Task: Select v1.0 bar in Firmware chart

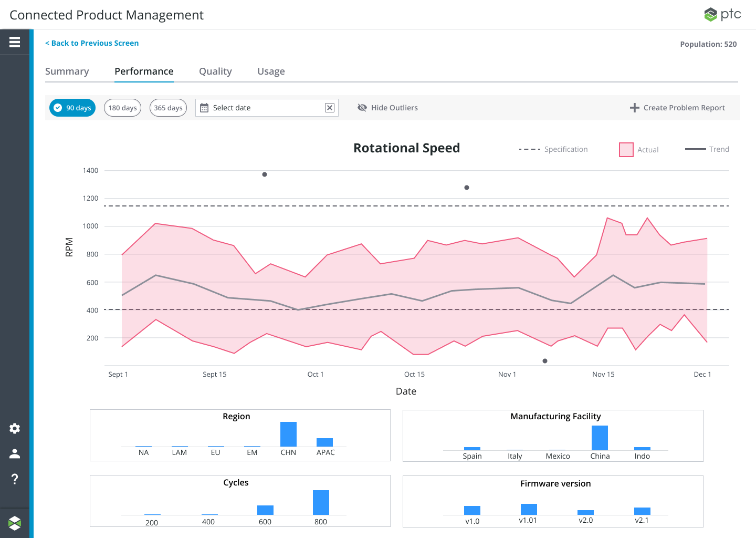Action: click(x=472, y=510)
